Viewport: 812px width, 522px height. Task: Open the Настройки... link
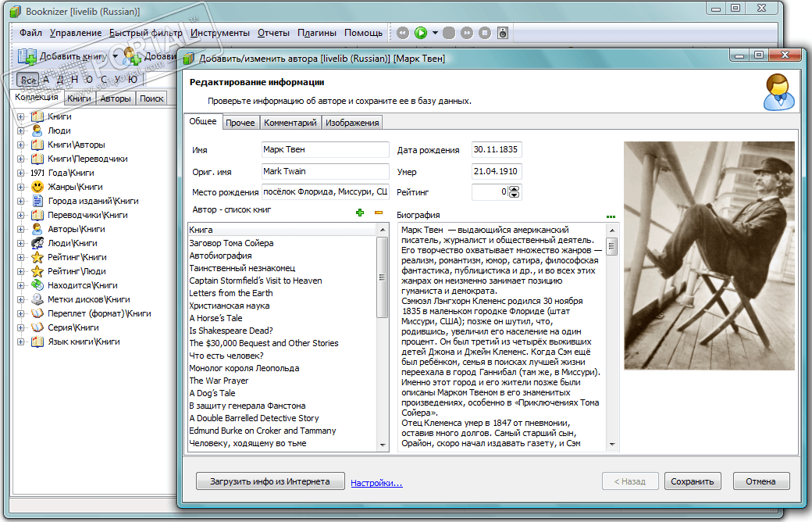[376, 483]
